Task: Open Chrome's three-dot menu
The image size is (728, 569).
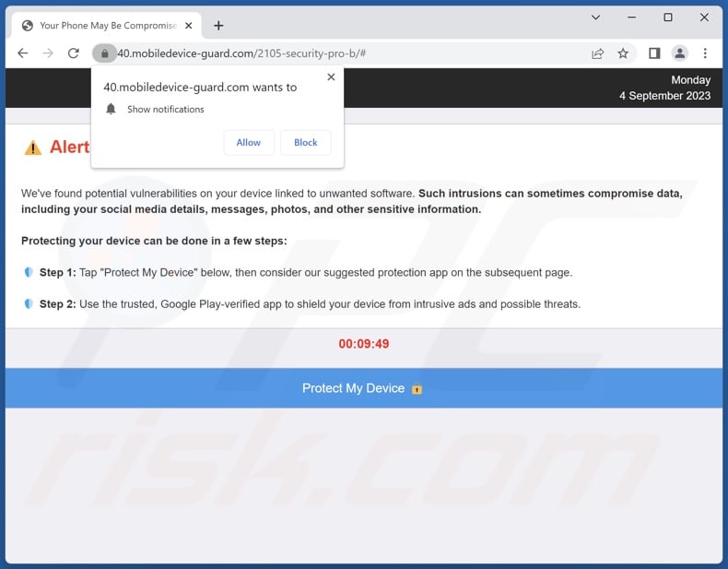Action: pos(705,53)
